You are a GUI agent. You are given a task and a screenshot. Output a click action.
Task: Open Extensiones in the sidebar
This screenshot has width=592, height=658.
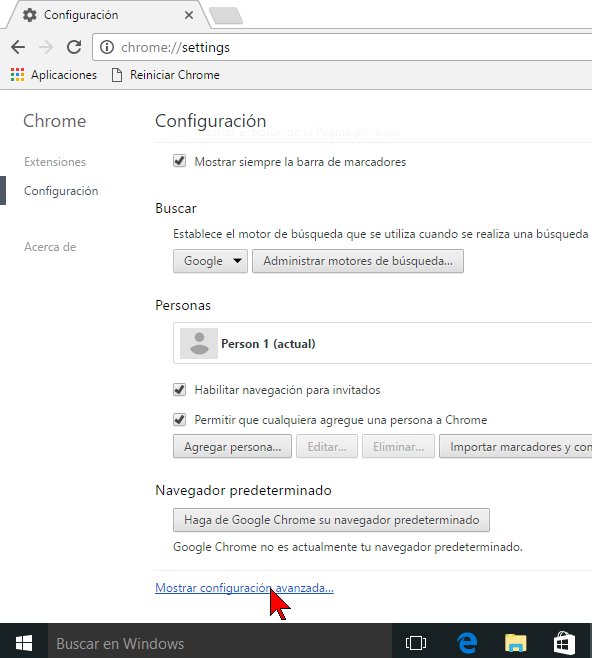[x=55, y=162]
